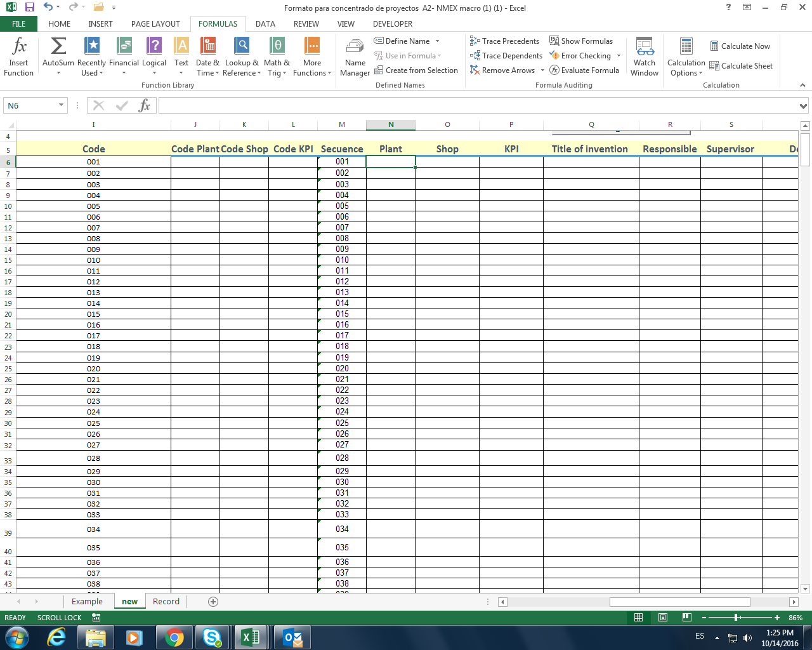Toggle Show Formulas
812x650 pixels.
[581, 41]
